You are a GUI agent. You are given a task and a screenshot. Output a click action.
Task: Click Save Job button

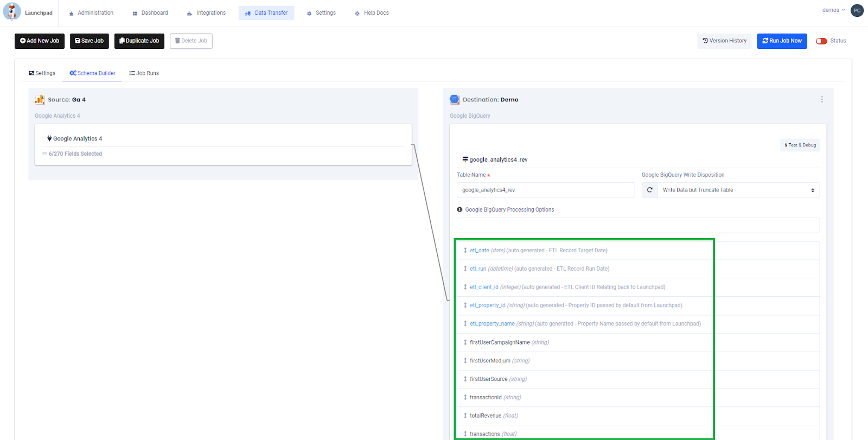90,41
